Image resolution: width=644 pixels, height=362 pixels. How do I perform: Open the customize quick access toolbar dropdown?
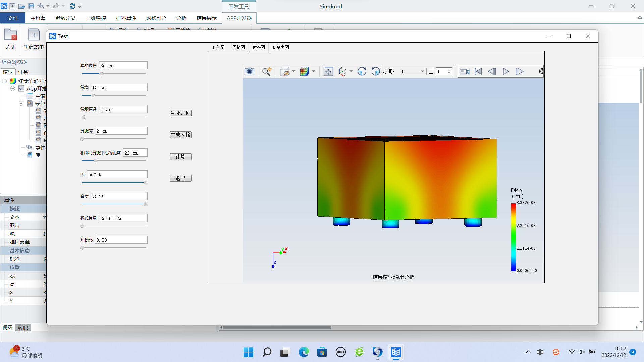coord(80,6)
